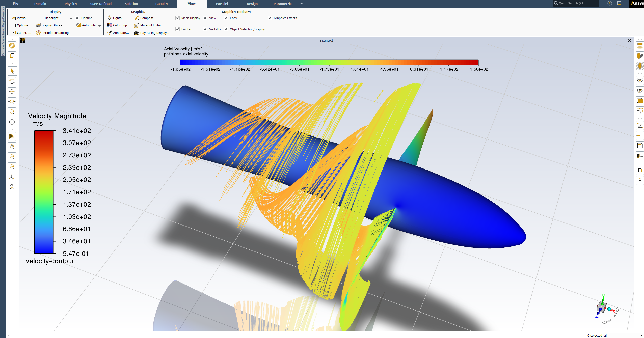Switch to the Parametric tab
The height and width of the screenshot is (338, 644).
pyautogui.click(x=282, y=4)
